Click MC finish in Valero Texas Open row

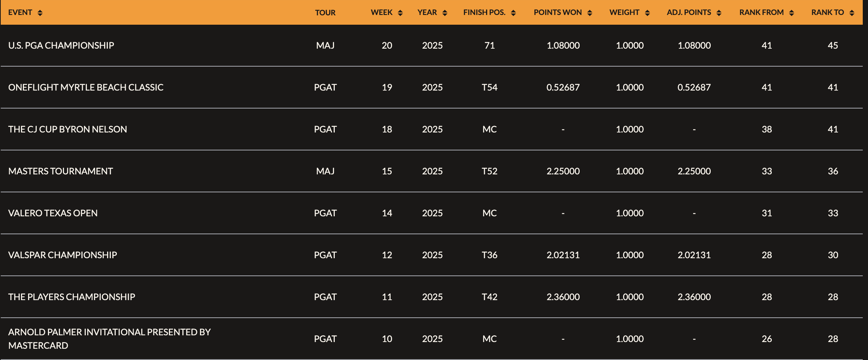tap(489, 213)
